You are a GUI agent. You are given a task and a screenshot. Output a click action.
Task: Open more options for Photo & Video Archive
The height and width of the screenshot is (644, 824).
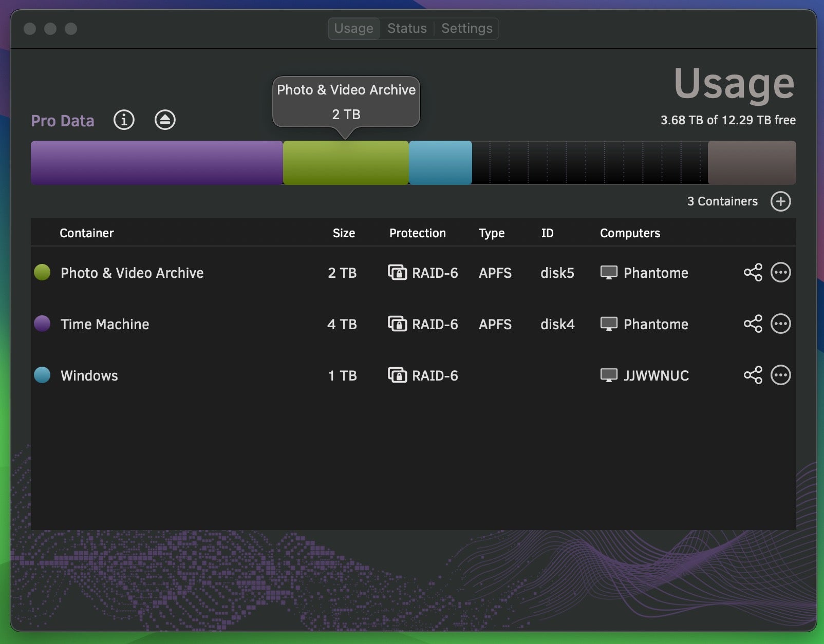780,272
